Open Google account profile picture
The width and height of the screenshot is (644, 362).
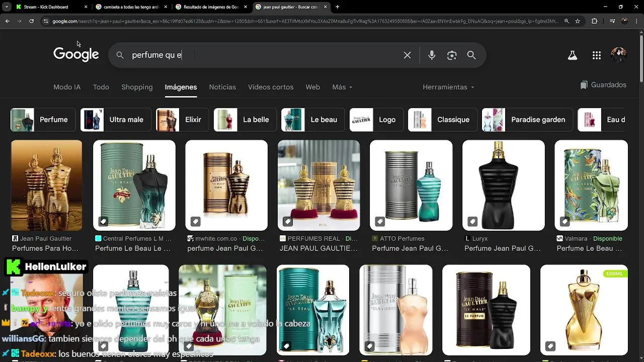618,55
